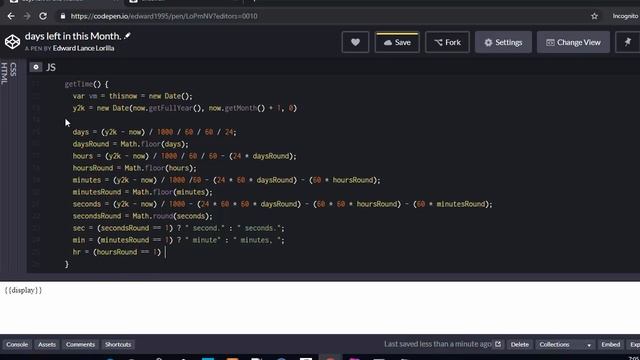Click the 'var vm = this' code line
The width and height of the screenshot is (640, 360).
(132, 96)
